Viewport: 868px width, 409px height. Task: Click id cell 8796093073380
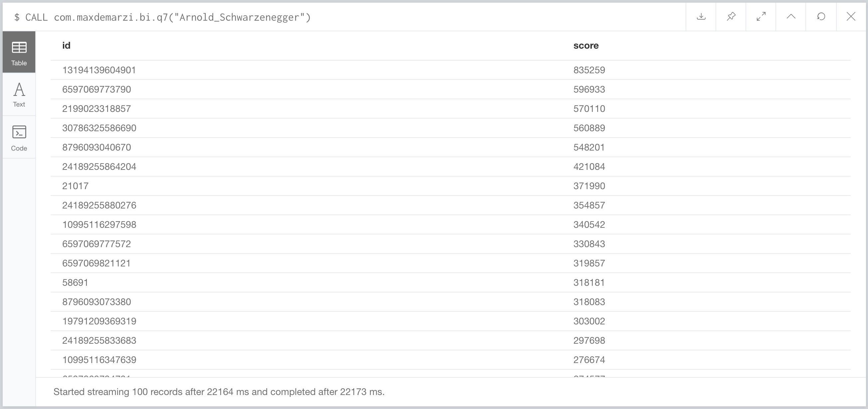[97, 302]
